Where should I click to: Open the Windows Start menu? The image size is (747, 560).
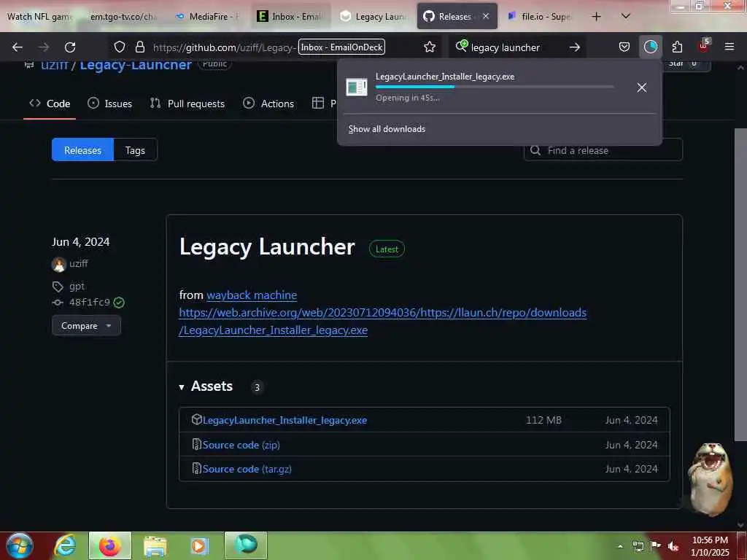click(x=19, y=545)
